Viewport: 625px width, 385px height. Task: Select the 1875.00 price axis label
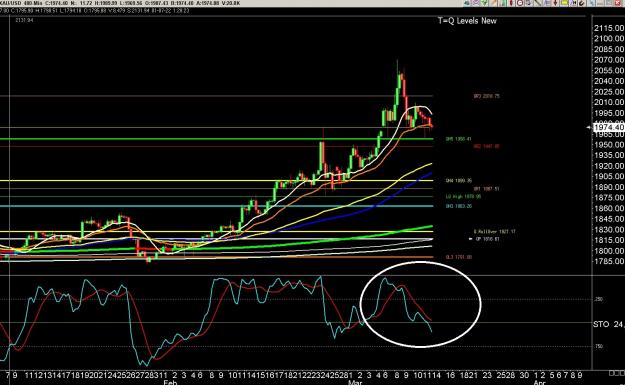(609, 198)
